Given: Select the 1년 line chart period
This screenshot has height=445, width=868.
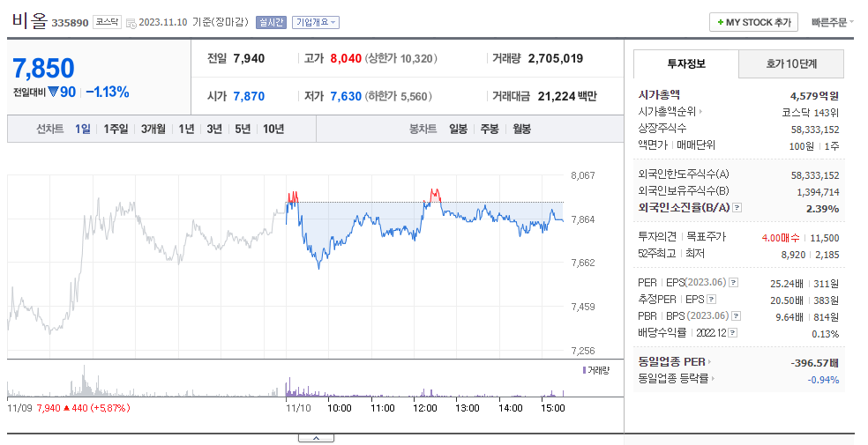Looking at the screenshot, I should pyautogui.click(x=186, y=129).
